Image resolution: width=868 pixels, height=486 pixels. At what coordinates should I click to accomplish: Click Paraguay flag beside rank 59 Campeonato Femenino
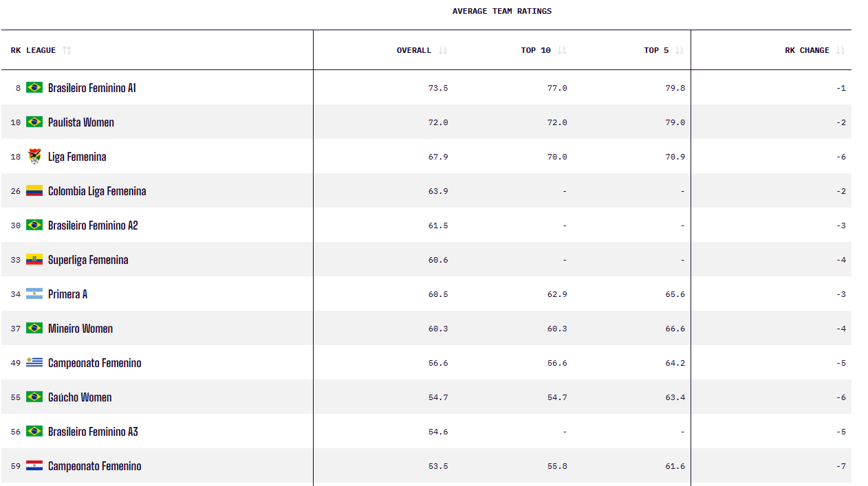click(34, 465)
